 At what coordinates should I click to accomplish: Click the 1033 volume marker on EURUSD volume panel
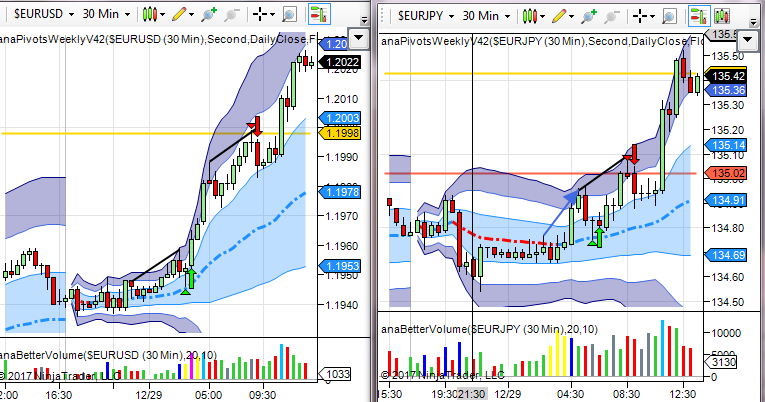tap(335, 374)
